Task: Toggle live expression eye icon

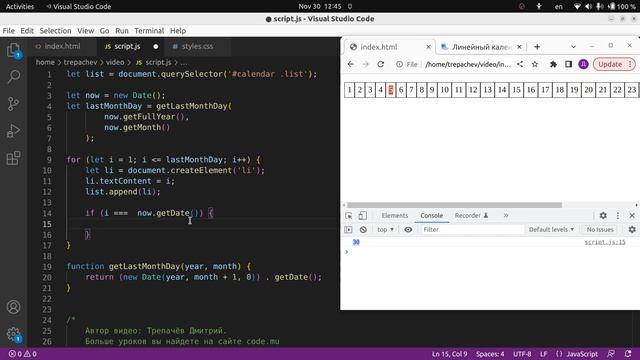Action: [408, 230]
